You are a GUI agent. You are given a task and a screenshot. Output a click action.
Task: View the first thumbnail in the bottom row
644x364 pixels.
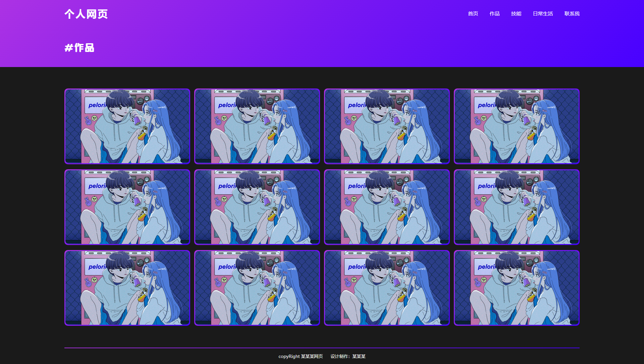(x=127, y=288)
